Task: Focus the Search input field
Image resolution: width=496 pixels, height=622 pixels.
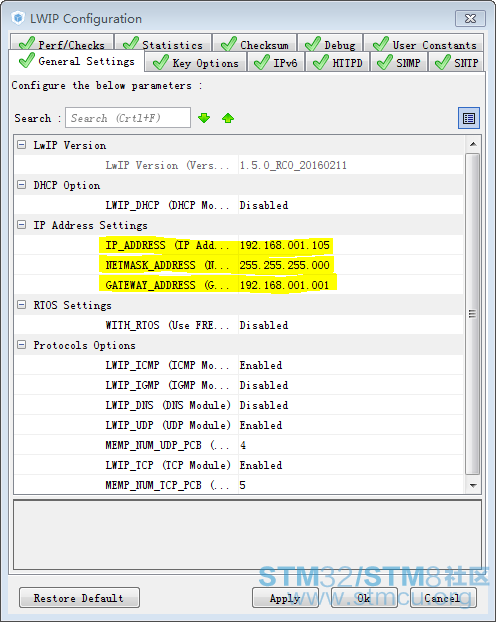Action: point(128,118)
